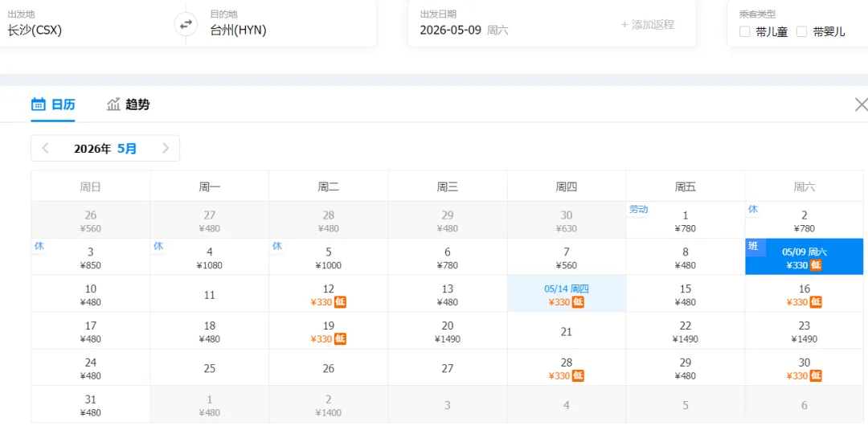Screen dimensions: 868x426
Task: Go to previous month
Action: coord(46,148)
